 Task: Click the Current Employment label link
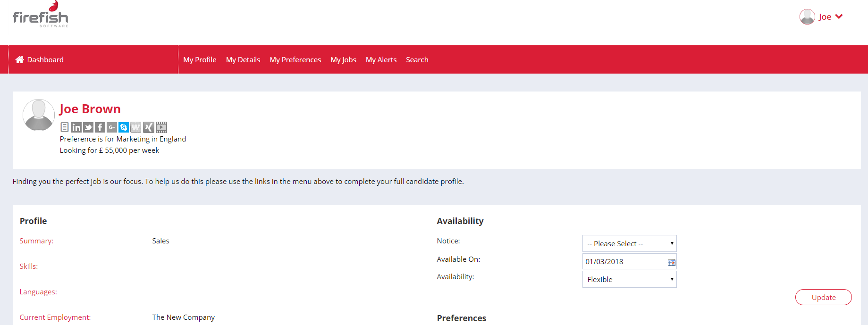55,317
